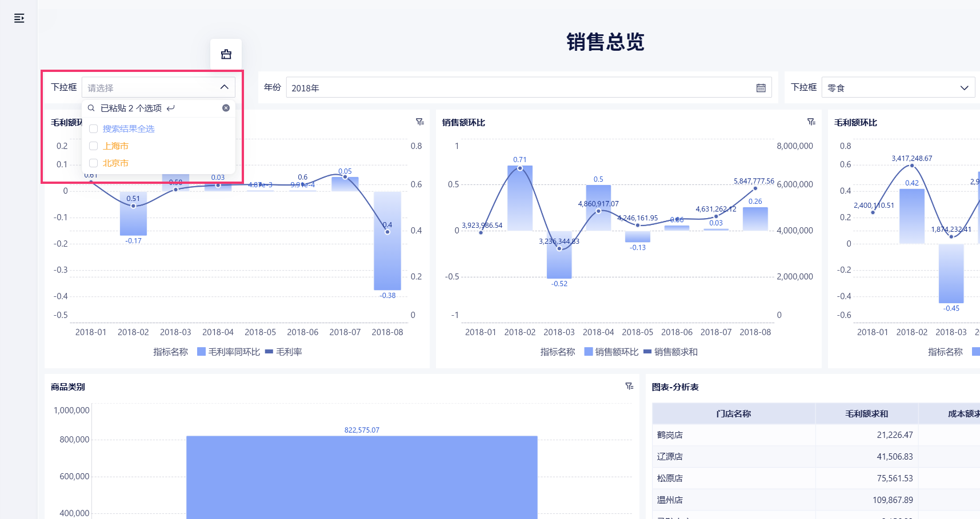
Task: Toggle the 毛利率同环比 legend item
Action: pyautogui.click(x=229, y=352)
